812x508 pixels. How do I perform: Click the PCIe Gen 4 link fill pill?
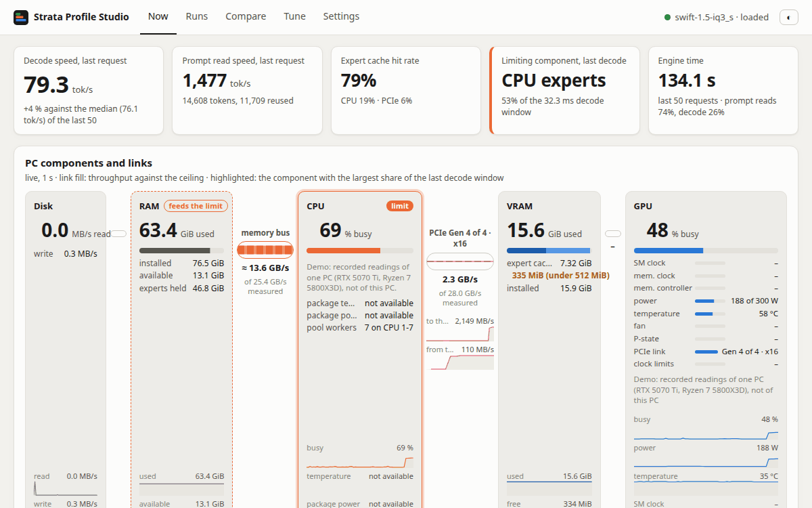(x=460, y=261)
